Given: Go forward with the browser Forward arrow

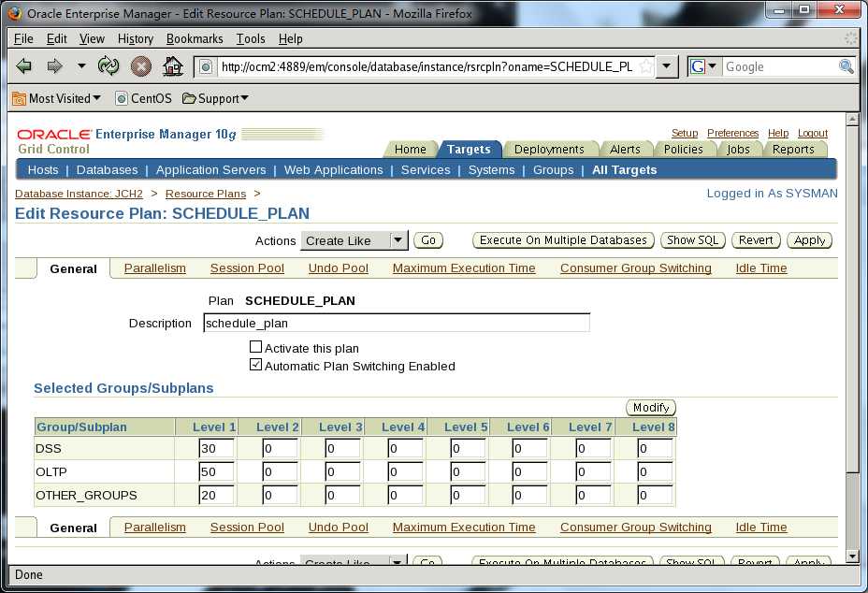Looking at the screenshot, I should tap(54, 66).
